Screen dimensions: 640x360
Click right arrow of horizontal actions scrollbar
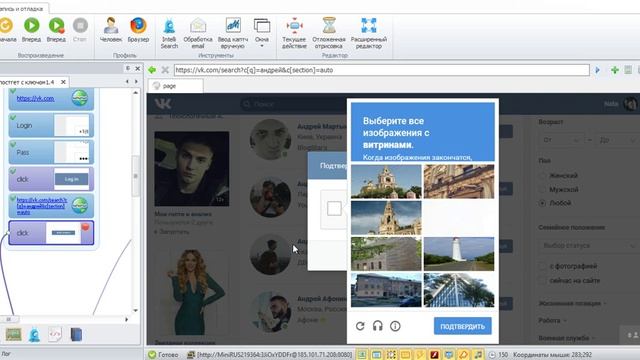127,319
